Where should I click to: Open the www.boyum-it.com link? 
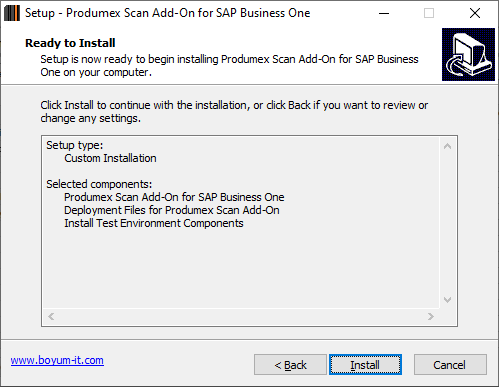[x=57, y=360]
